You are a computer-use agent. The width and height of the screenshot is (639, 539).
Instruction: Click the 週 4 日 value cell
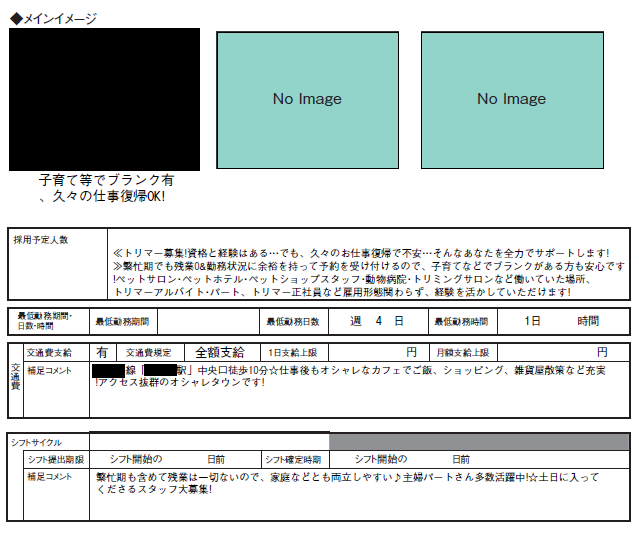[378, 321]
